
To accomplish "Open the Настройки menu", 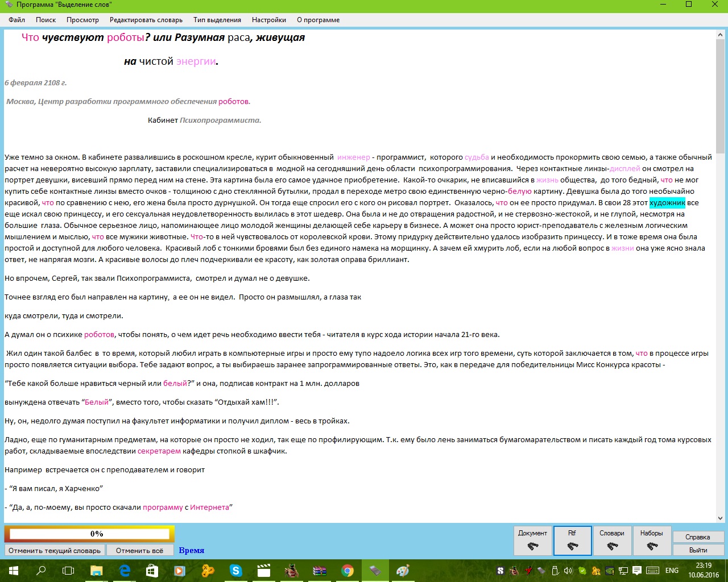I will pos(269,20).
